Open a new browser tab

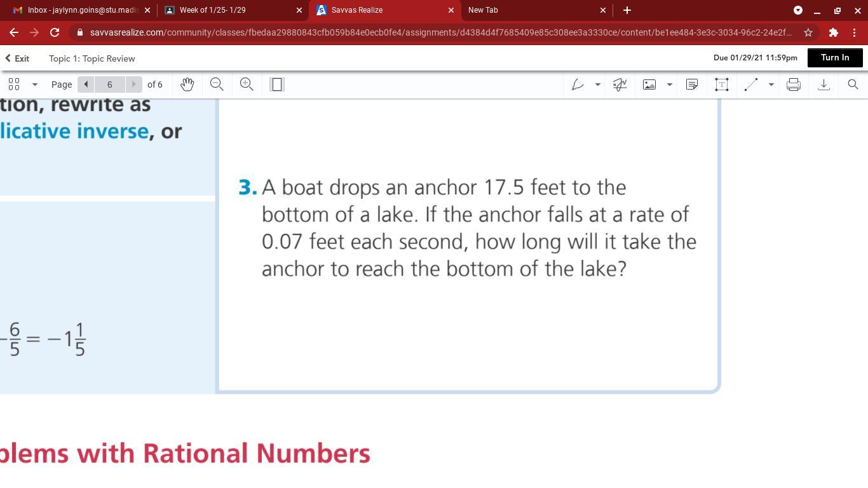[627, 10]
